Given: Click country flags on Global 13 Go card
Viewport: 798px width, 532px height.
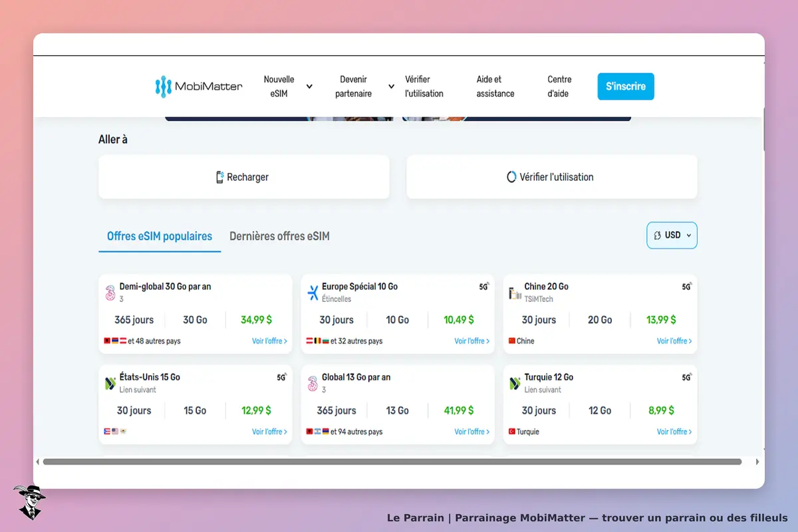Looking at the screenshot, I should click(x=317, y=432).
